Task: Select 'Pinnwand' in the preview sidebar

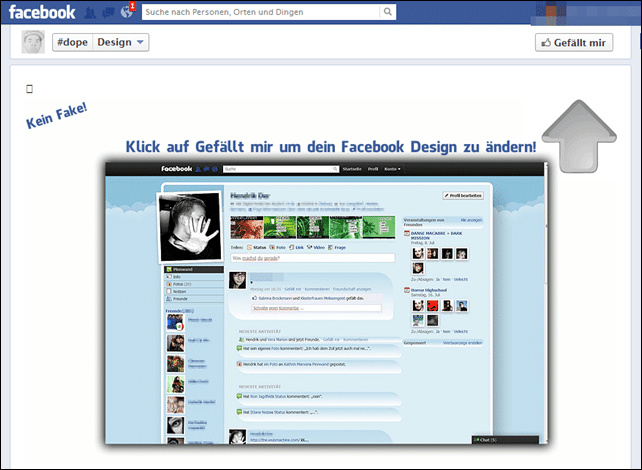Action: coord(194,269)
